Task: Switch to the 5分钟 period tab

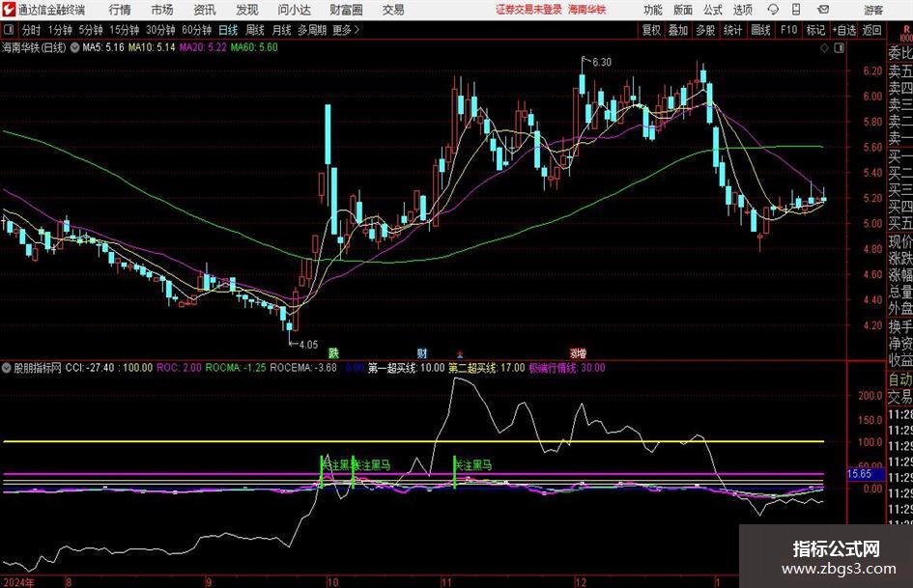Action: tap(90, 30)
